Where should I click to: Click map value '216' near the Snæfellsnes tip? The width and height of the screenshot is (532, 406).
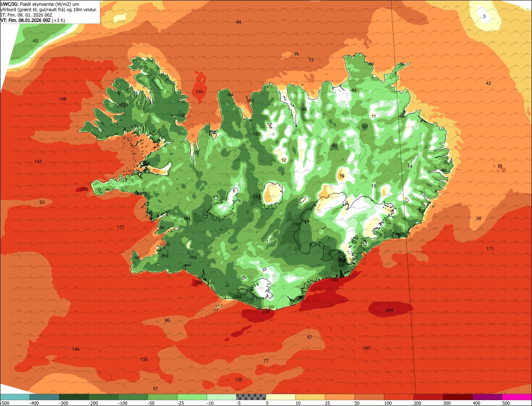tap(84, 189)
